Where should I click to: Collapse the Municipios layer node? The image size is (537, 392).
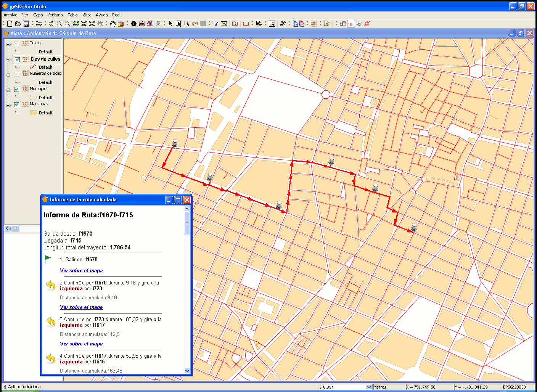8,90
